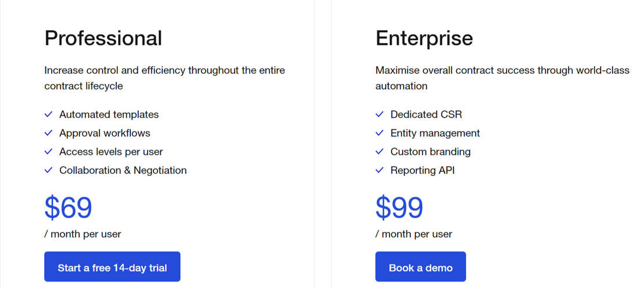Viewport: 644px width, 288px height.
Task: Click '/ month per user' under $69
Action: pos(83,234)
